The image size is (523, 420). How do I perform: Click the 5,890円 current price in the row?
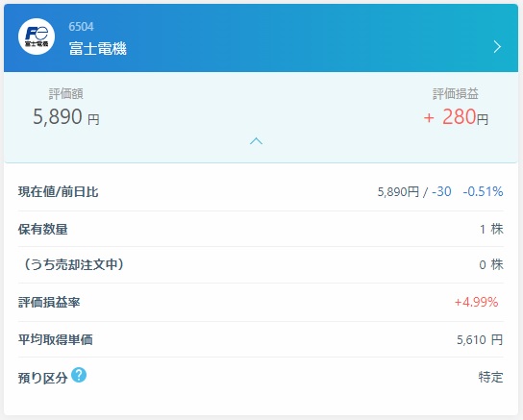398,191
